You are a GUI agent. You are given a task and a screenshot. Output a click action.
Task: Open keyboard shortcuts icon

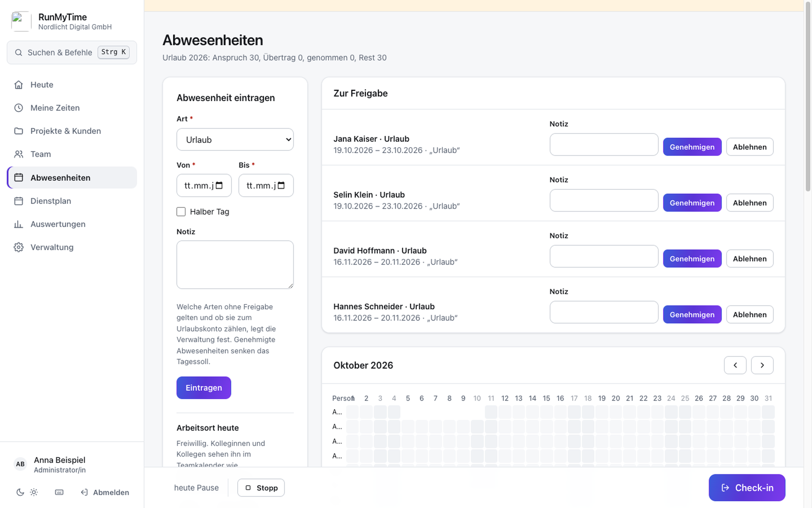coord(59,492)
